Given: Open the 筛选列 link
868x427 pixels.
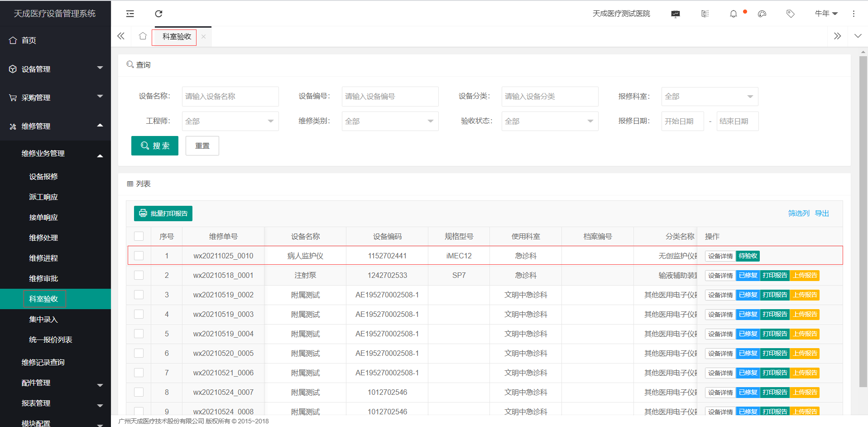Looking at the screenshot, I should pos(799,213).
